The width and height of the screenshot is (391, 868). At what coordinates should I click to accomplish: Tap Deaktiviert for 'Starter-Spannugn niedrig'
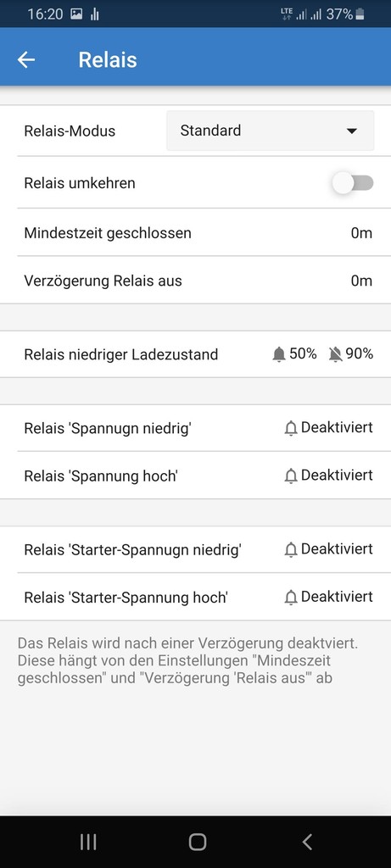click(x=337, y=548)
